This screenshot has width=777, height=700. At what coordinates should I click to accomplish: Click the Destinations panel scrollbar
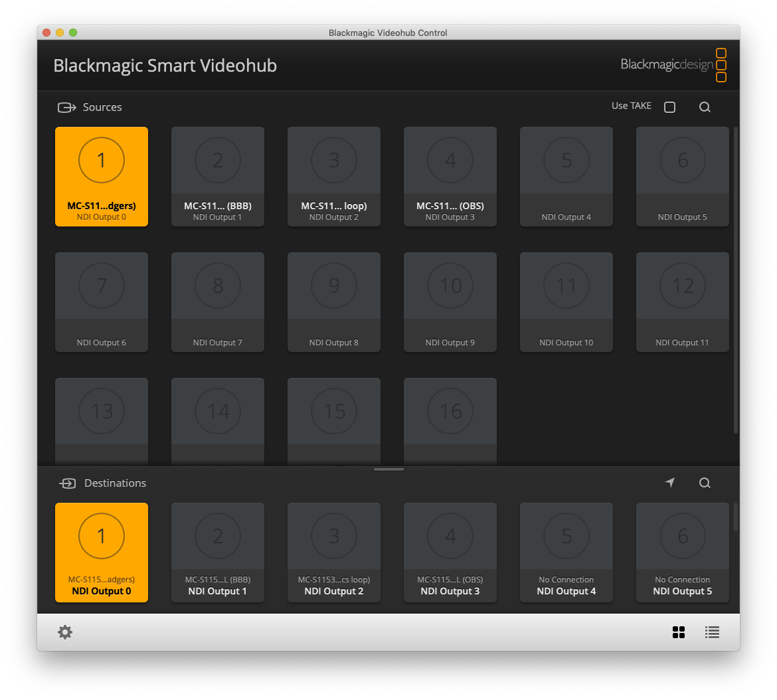(x=736, y=517)
